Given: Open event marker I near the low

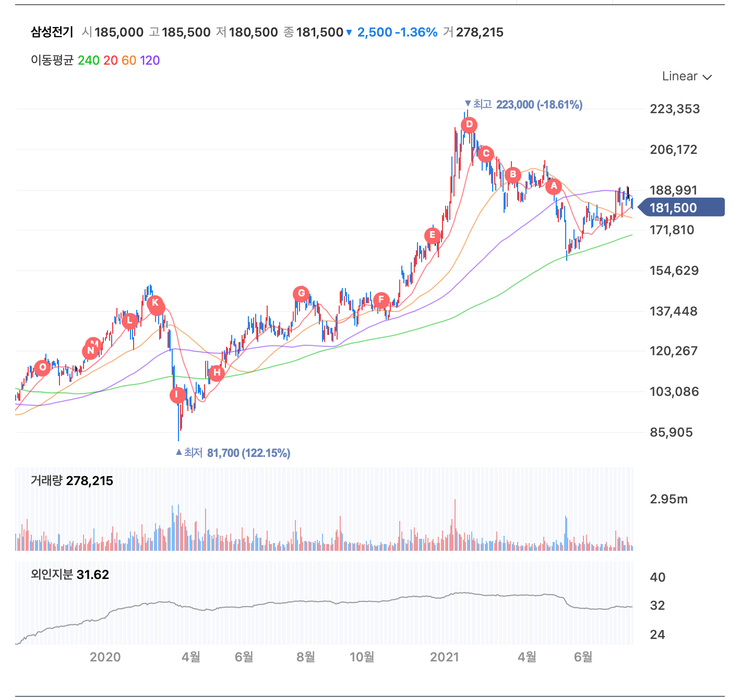Looking at the screenshot, I should (178, 395).
